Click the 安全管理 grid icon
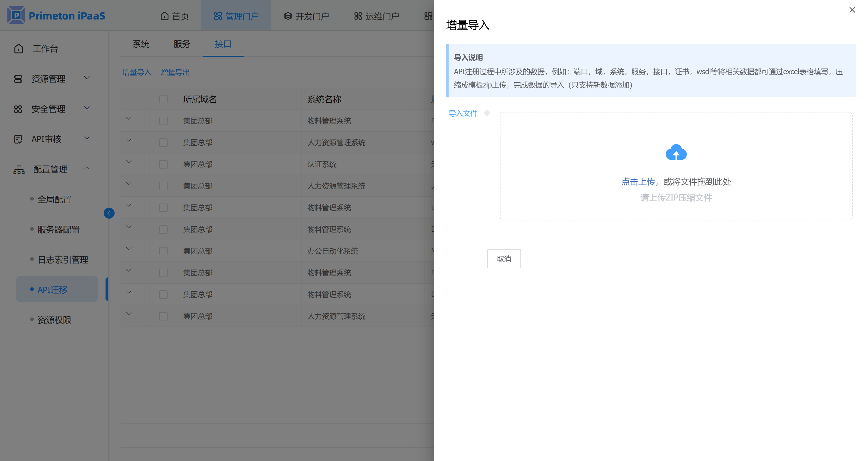Image resolution: width=868 pixels, height=461 pixels. tap(18, 109)
